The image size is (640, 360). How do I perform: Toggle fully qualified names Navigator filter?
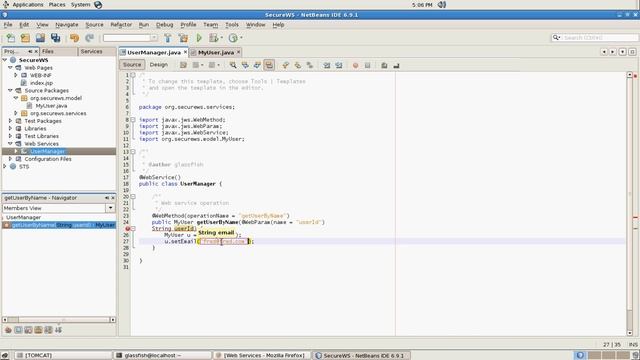[48, 330]
